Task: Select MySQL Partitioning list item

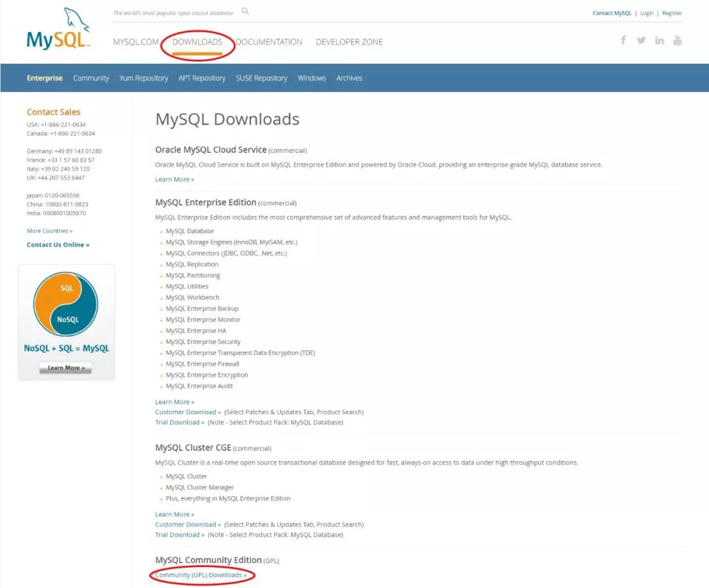Action: (192, 275)
